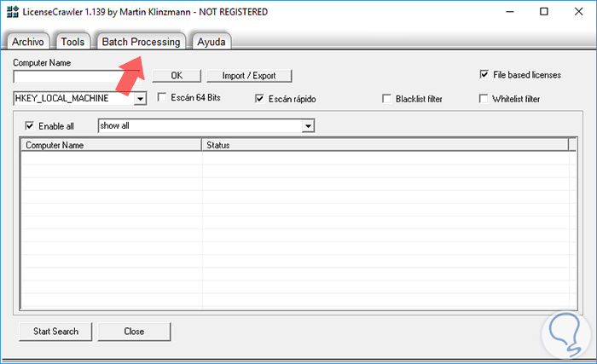Expand the HKEY_LOCAL_MACHINE registry dropdown
The height and width of the screenshot is (364, 597).
[140, 99]
